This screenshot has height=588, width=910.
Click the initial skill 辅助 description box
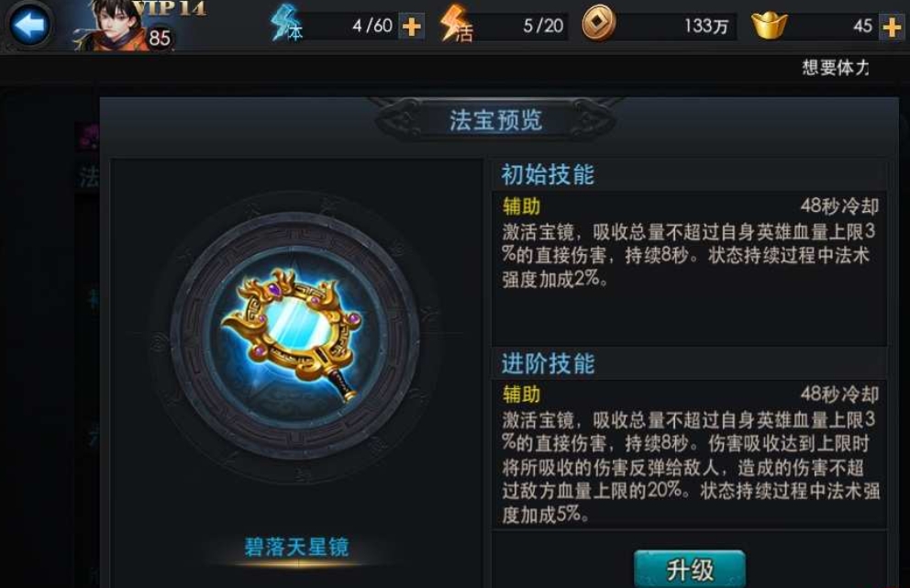[x=690, y=268]
